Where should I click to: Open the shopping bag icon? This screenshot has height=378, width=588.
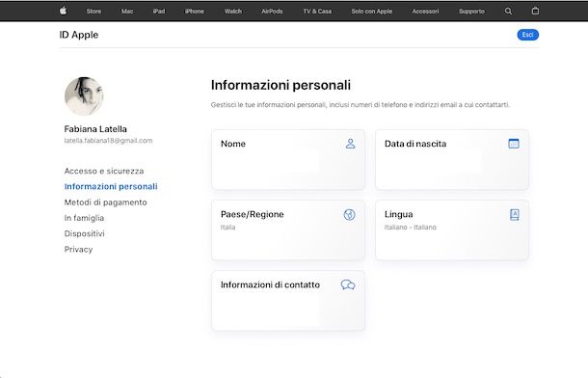(535, 11)
